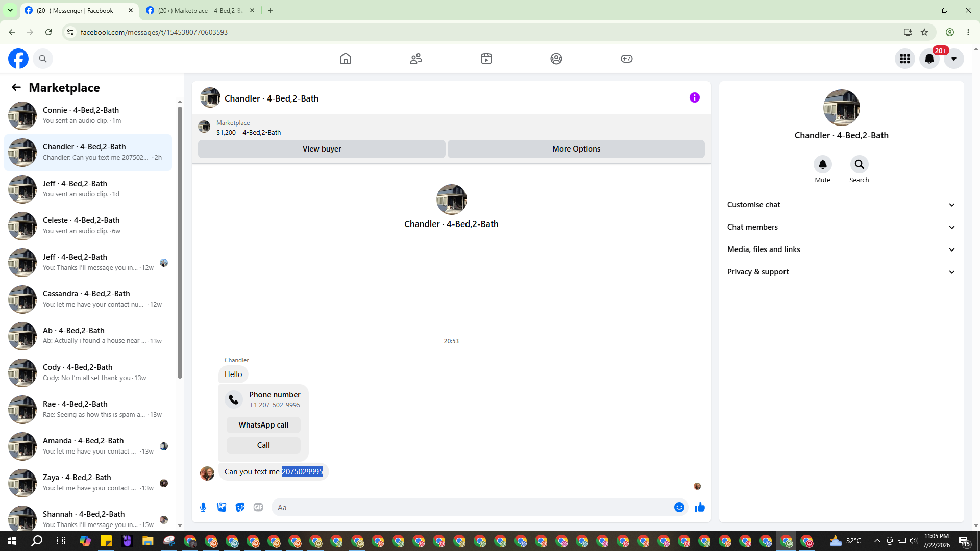Image resolution: width=980 pixels, height=551 pixels.
Task: Go to the Home feed icon
Action: click(346, 59)
